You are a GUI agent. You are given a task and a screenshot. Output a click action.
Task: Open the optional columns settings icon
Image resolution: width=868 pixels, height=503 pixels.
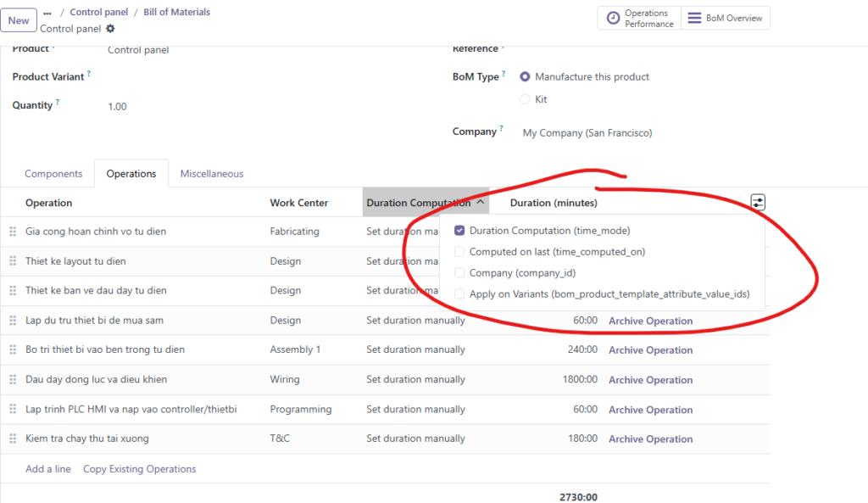758,203
